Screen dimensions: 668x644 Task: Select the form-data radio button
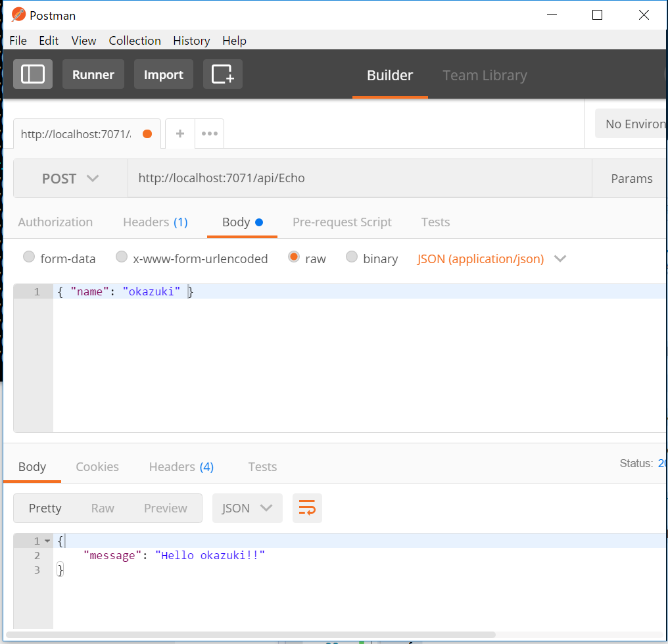[28, 257]
